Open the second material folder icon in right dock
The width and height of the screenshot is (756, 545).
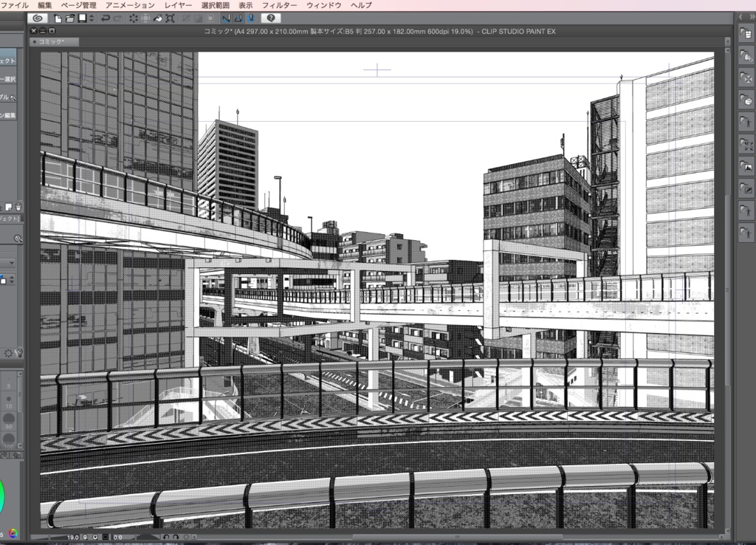pos(746,56)
